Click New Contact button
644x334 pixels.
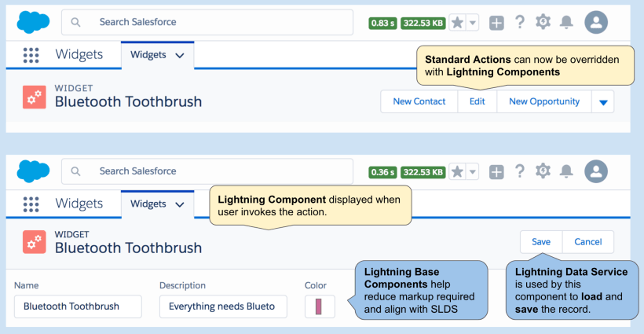click(419, 101)
